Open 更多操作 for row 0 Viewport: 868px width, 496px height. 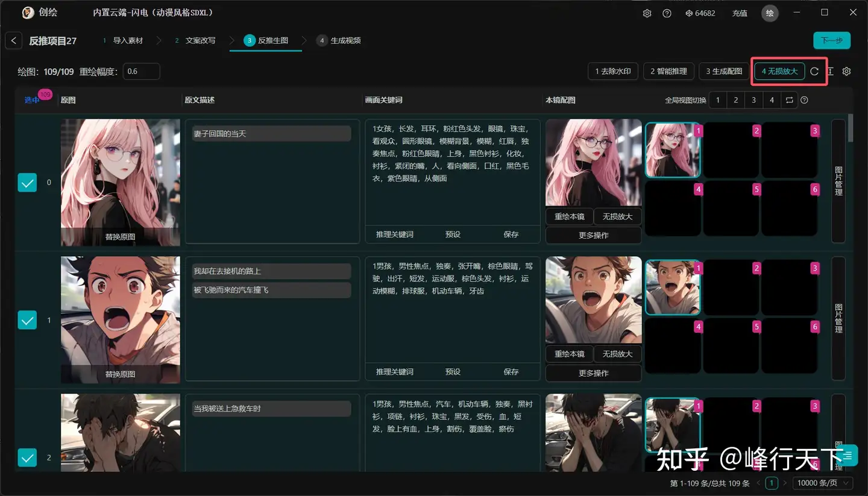[594, 235]
